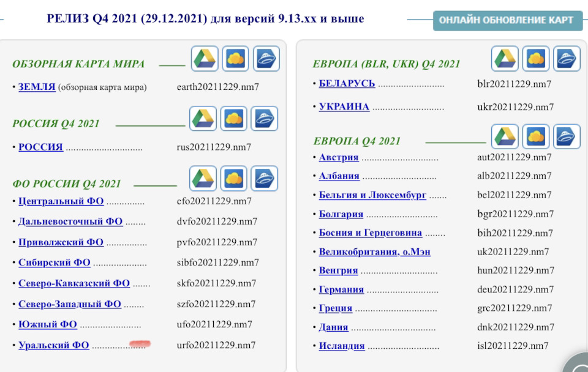Open Дальневосточный ФО link
The height and width of the screenshot is (372, 588).
[70, 221]
